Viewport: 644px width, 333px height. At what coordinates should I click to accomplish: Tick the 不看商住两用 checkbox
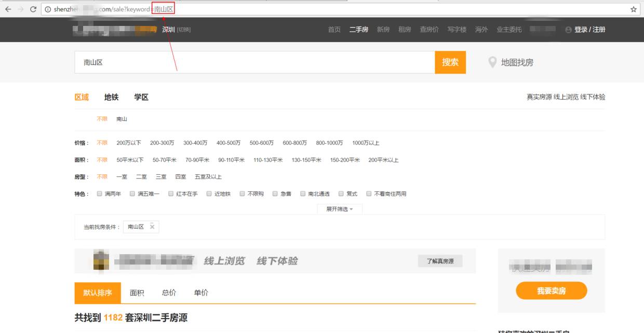pyautogui.click(x=369, y=194)
